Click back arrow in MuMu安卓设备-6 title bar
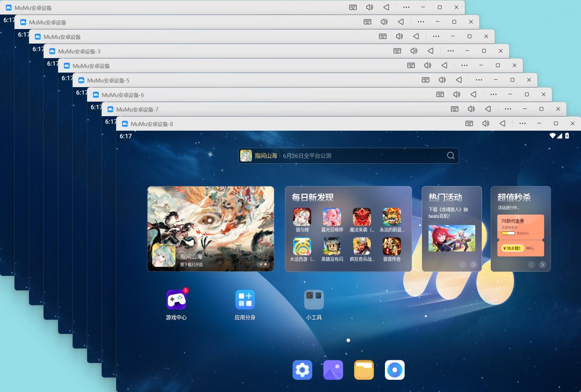581x392 pixels. coord(473,94)
